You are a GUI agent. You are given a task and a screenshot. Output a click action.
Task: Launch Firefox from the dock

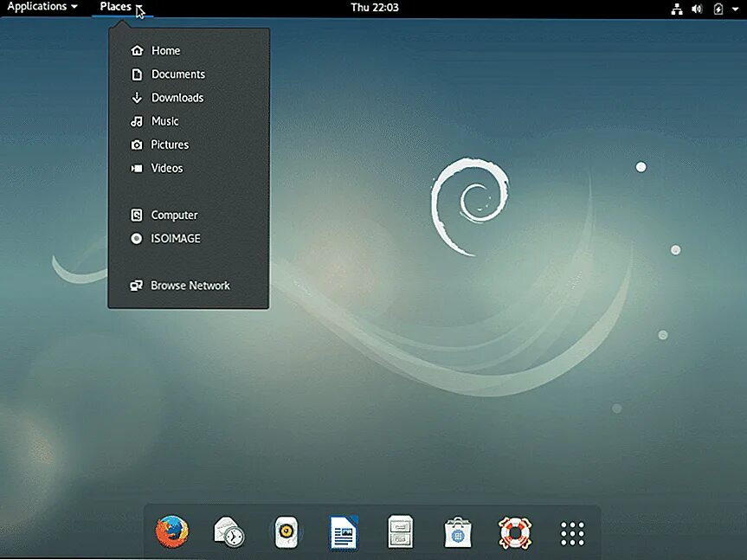point(172,531)
